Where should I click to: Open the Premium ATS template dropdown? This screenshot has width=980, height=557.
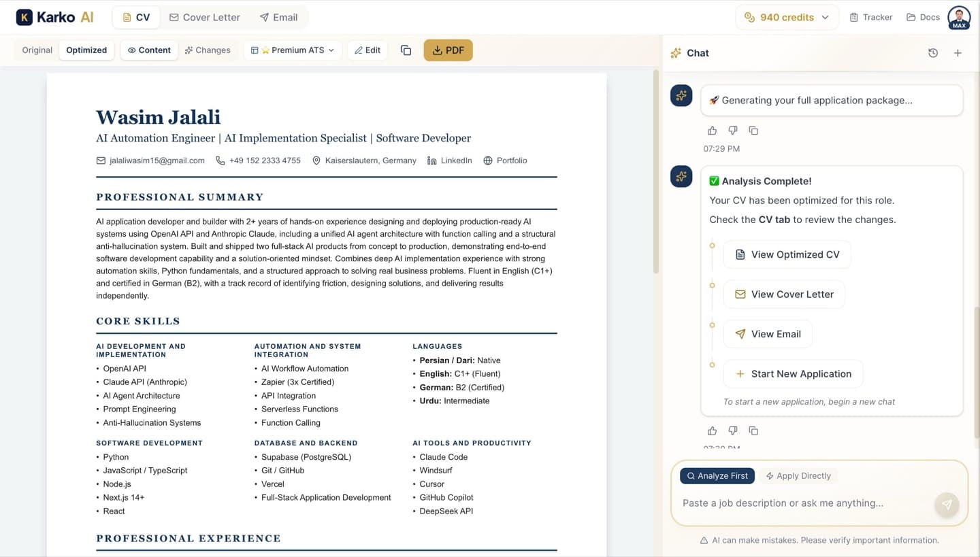[292, 50]
